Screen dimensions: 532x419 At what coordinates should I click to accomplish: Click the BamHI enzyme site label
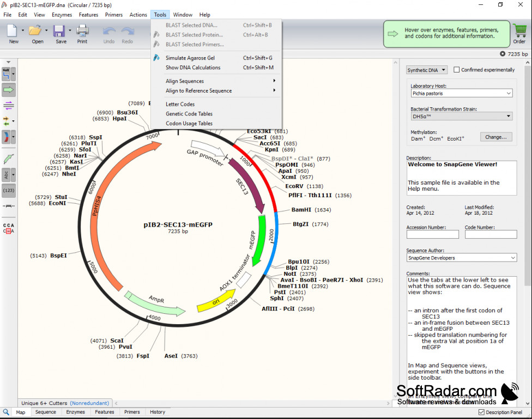point(301,210)
